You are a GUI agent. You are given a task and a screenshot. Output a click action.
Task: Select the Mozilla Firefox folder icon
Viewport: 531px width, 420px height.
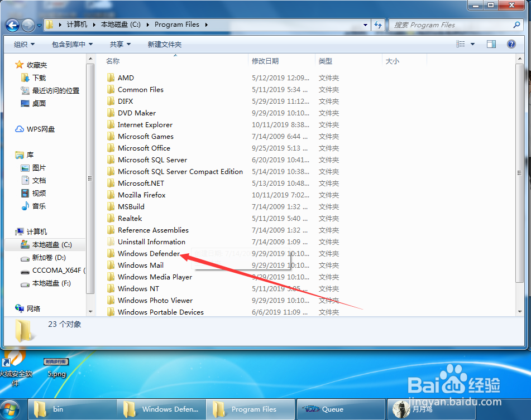[111, 195]
